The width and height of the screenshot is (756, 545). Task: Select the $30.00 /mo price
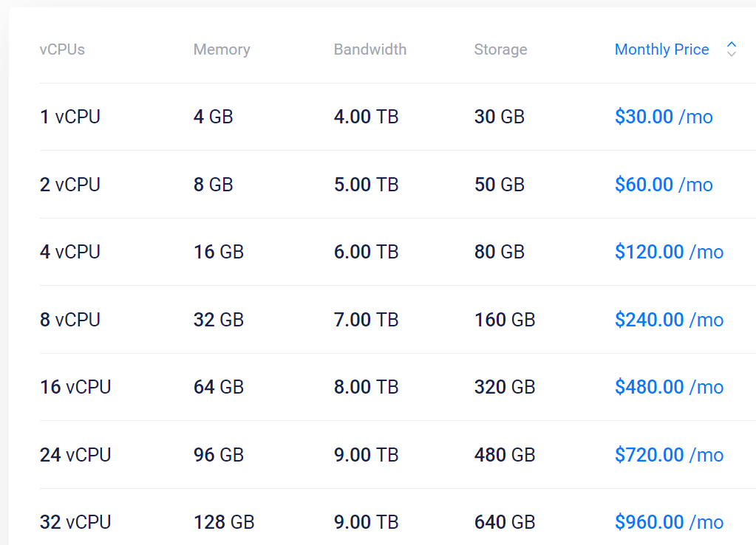pyautogui.click(x=664, y=117)
